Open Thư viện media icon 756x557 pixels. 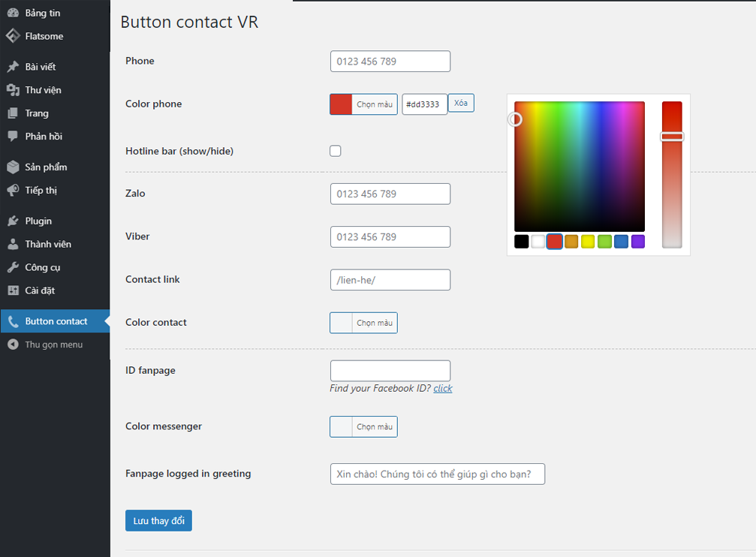(x=13, y=90)
